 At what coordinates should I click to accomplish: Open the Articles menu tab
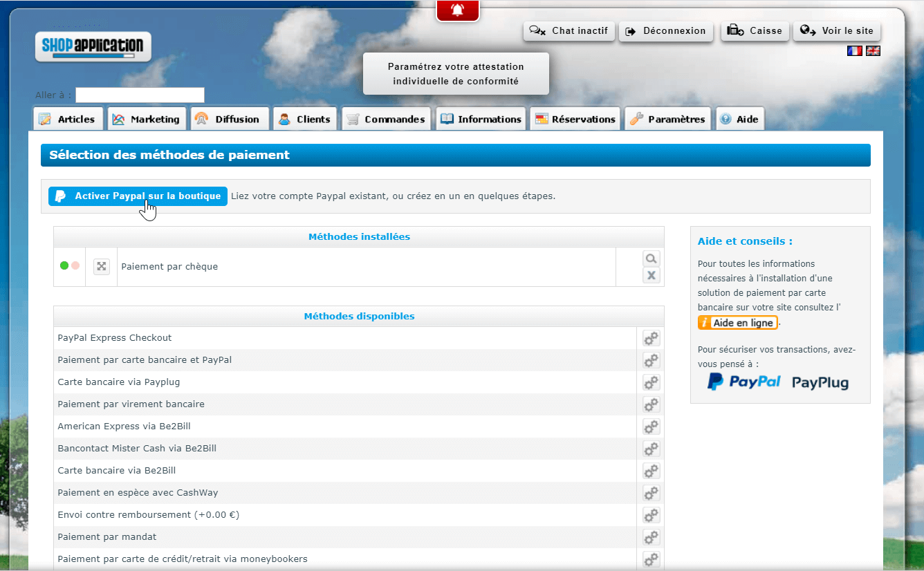[68, 119]
